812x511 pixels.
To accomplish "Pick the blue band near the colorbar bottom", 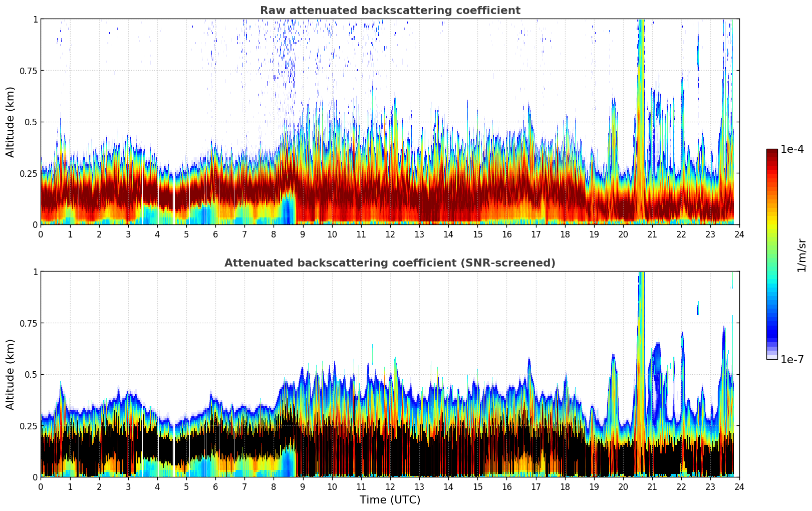I will [771, 331].
